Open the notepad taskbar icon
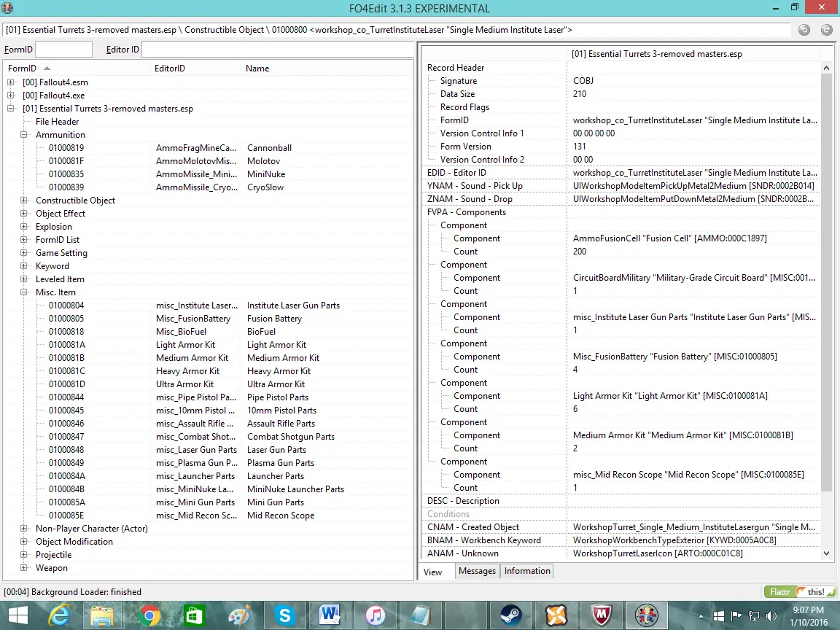Image resolution: width=840 pixels, height=630 pixels. tap(421, 615)
